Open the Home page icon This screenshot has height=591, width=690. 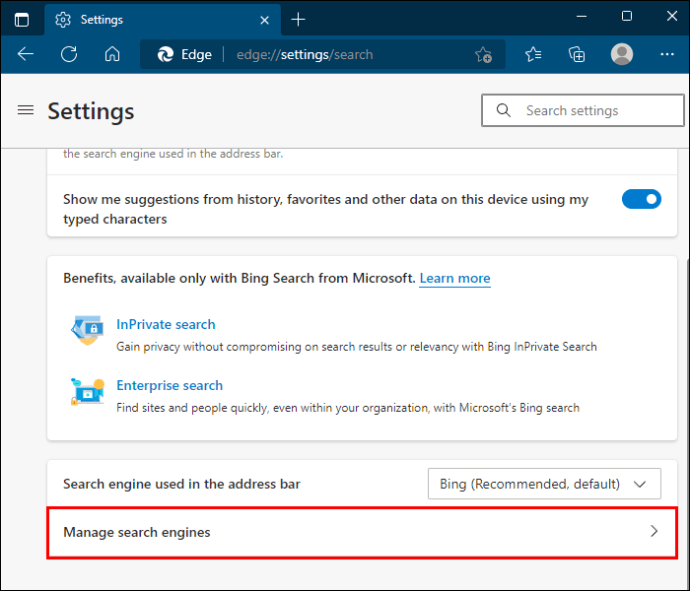113,54
